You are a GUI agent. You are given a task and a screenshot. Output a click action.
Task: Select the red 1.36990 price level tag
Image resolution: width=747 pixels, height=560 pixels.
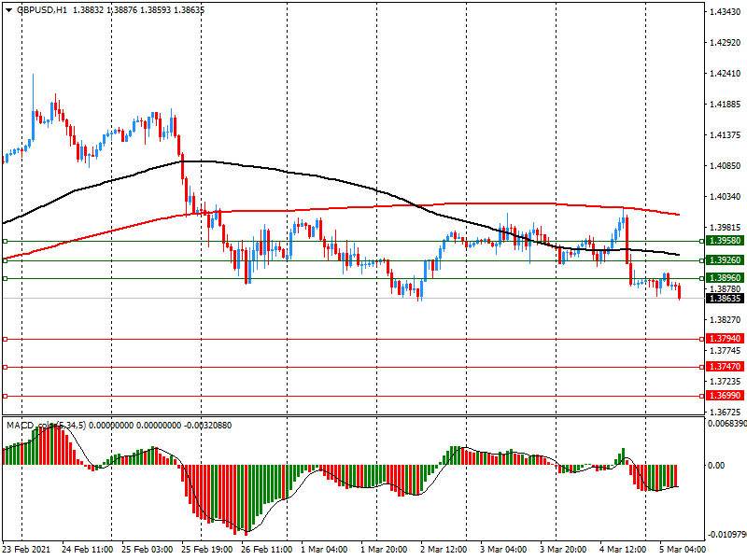[724, 396]
